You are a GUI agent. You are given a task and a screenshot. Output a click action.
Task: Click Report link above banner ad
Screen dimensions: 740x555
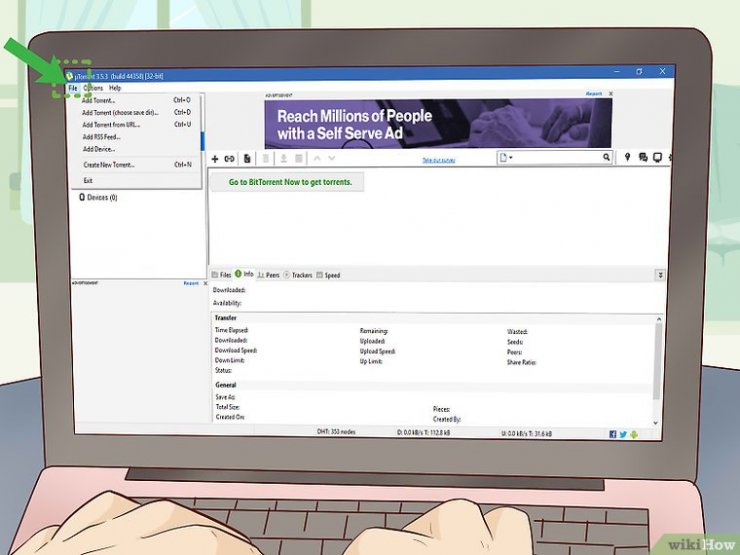(594, 94)
